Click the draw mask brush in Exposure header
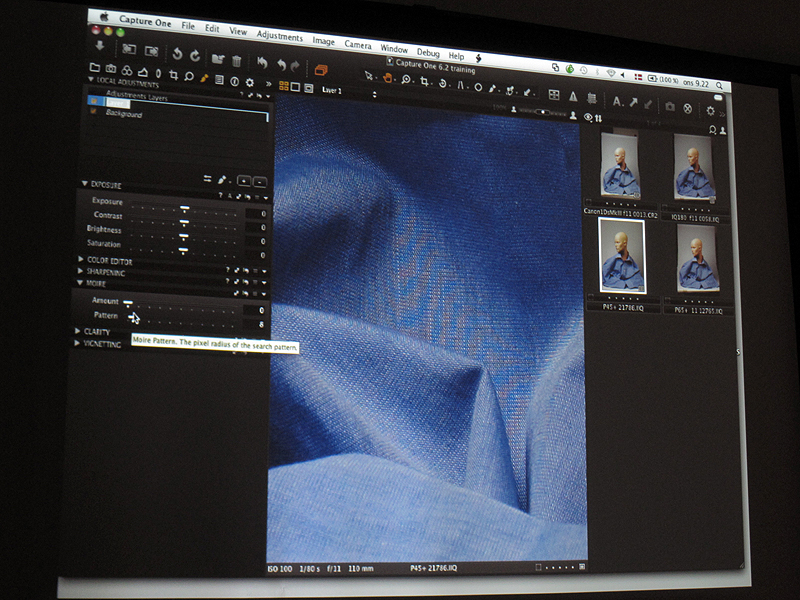This screenshot has height=600, width=800. (x=222, y=180)
